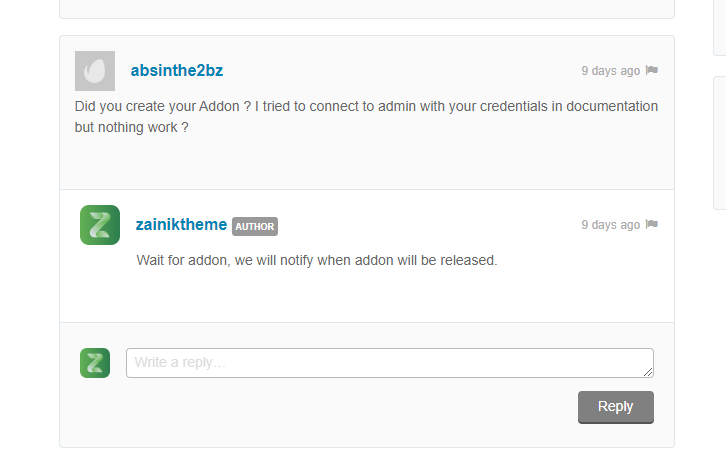Click the small green Z avatar beside reply box
Viewport: 726px width, 463px height.
point(95,363)
